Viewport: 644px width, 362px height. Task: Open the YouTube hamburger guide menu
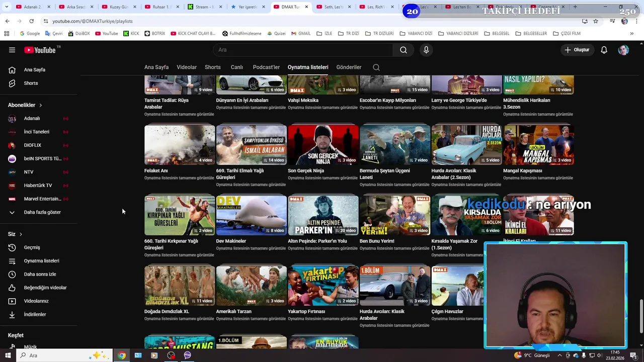[x=12, y=50]
